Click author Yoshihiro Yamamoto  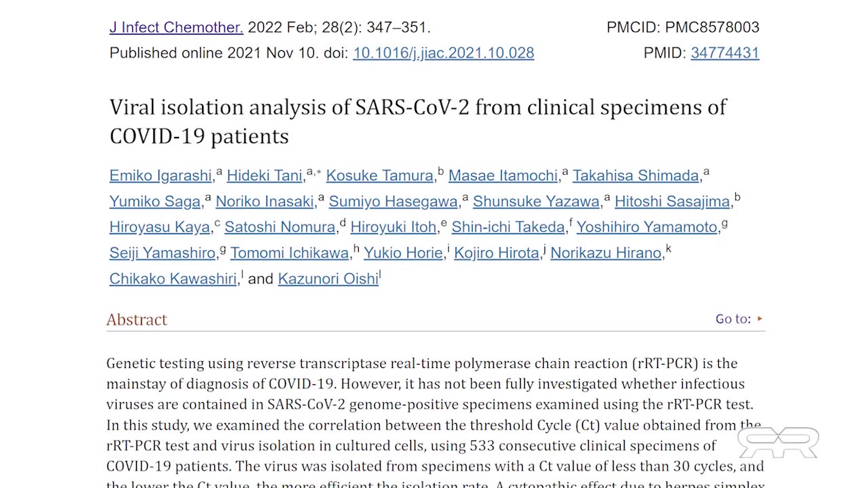pos(646,227)
